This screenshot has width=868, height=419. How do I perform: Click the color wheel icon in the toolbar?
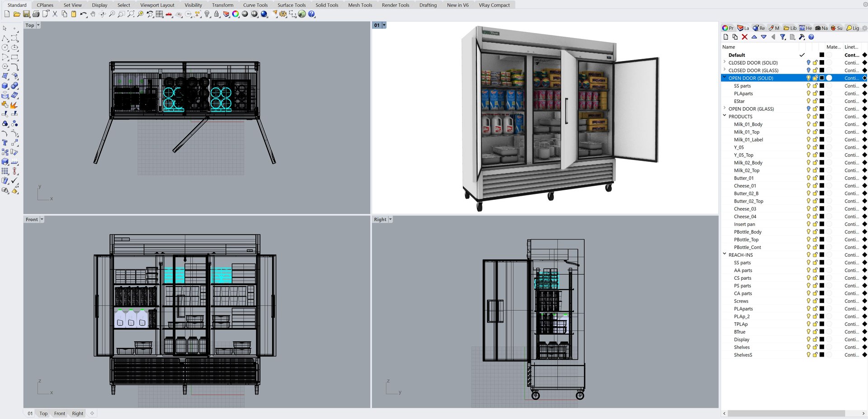[x=236, y=14]
